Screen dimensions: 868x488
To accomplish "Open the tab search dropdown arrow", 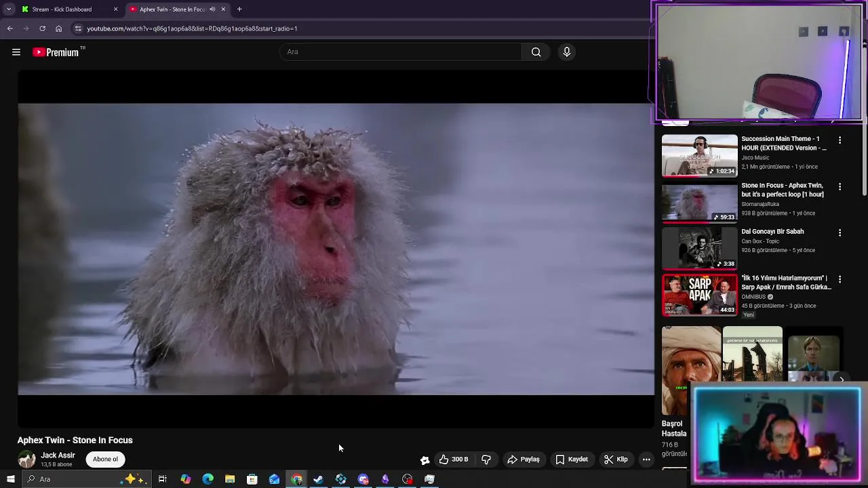I will 9,9.
